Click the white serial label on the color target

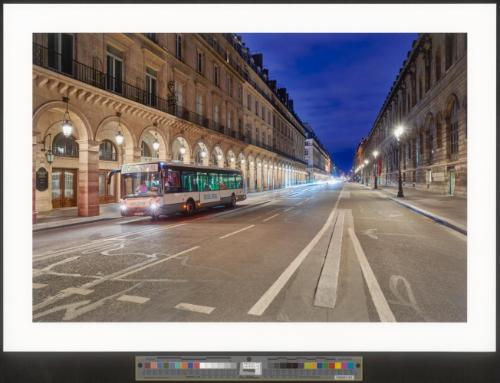coord(344,378)
